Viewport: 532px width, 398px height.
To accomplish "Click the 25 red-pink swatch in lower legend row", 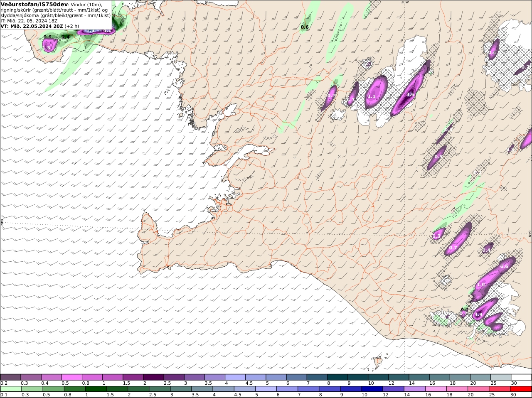I will click(500, 389).
